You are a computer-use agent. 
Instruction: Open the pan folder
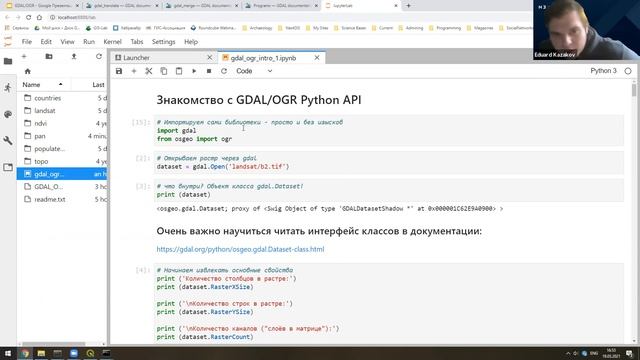click(62, 136)
